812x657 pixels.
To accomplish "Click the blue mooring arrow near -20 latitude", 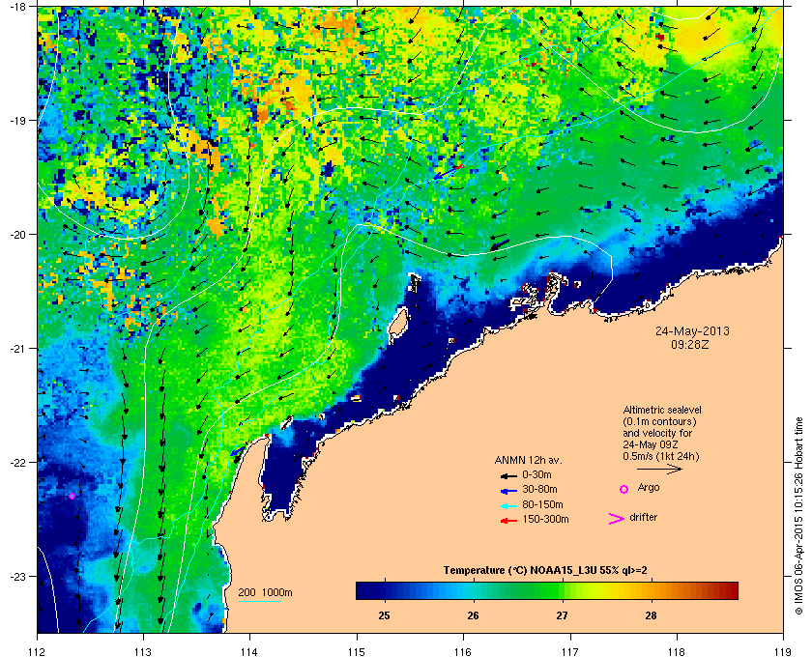I will click(x=500, y=244).
